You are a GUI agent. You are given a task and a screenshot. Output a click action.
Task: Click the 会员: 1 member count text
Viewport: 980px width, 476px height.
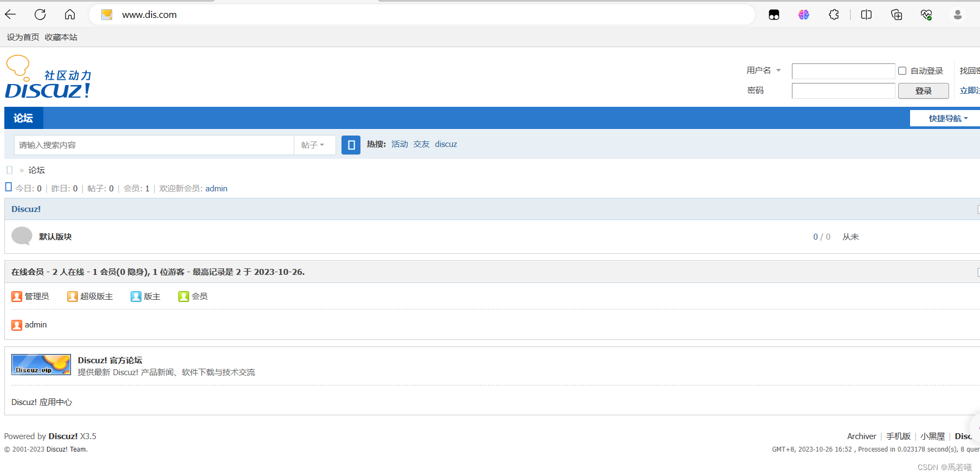coord(137,189)
